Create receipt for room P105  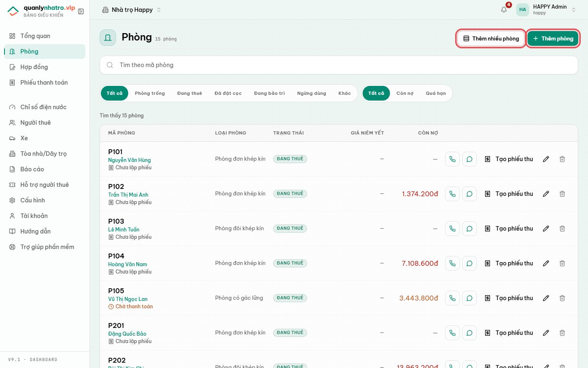coord(509,298)
